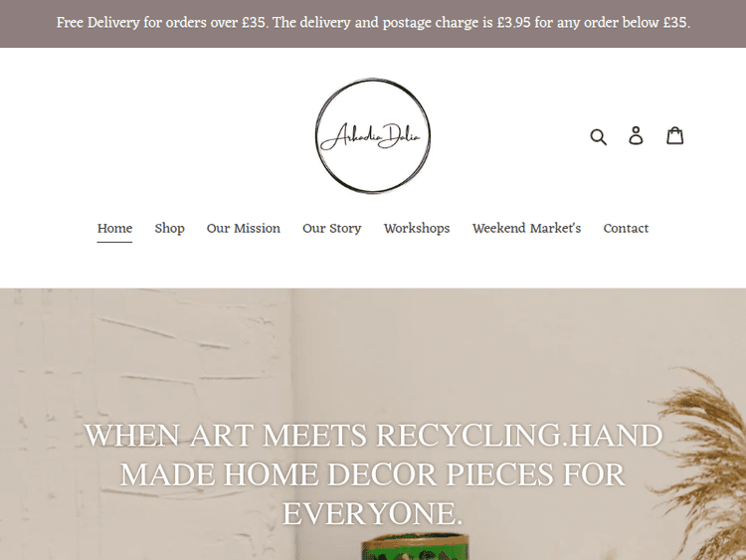
Task: Click the MADE HOME DECOR PIECES line
Action: point(373,474)
